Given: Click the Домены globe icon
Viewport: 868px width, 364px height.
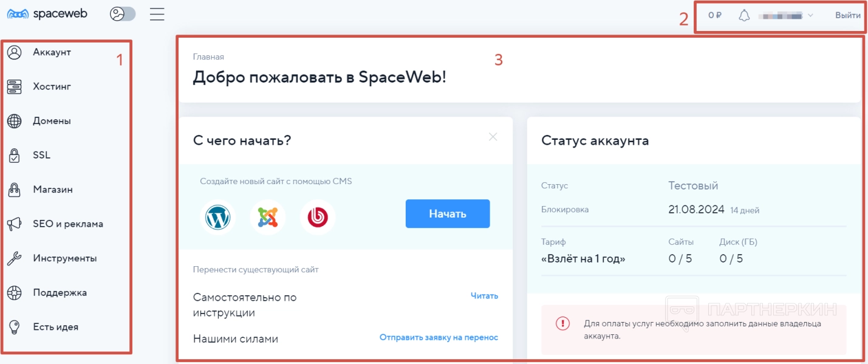Looking at the screenshot, I should [x=15, y=121].
